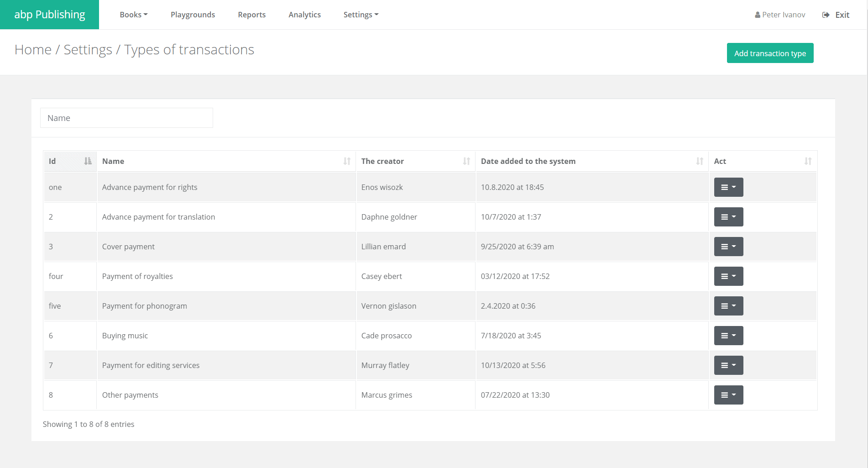Click the date '03/12/2020 at 17:52'
Image resolution: width=868 pixels, height=468 pixels.
515,276
